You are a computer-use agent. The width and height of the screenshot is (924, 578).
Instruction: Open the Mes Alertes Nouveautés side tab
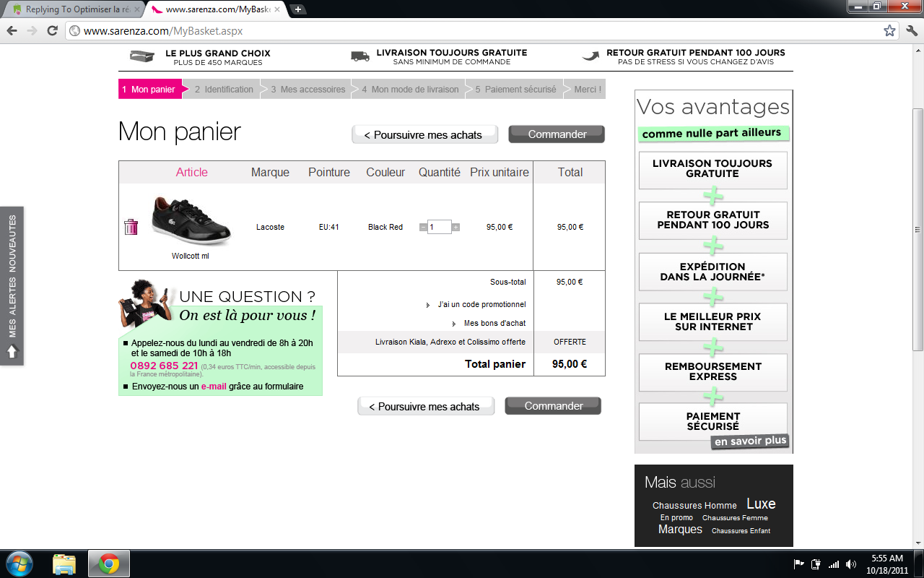tap(12, 286)
